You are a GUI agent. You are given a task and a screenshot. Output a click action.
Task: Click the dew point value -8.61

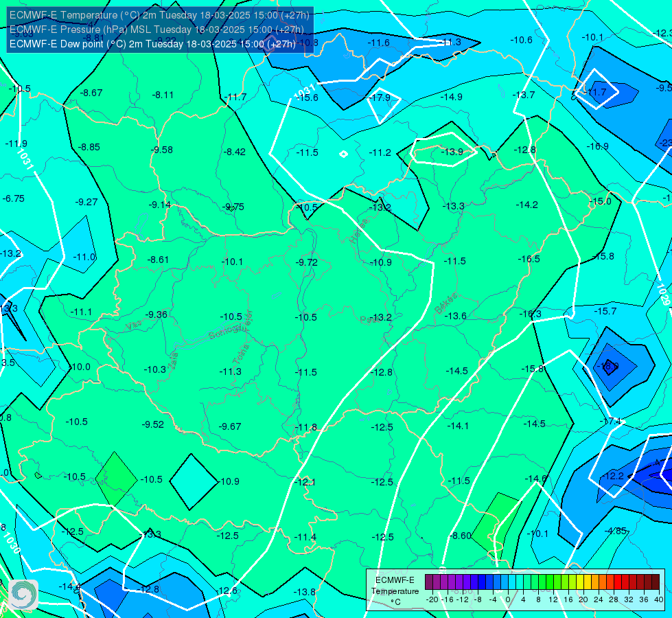click(x=158, y=260)
